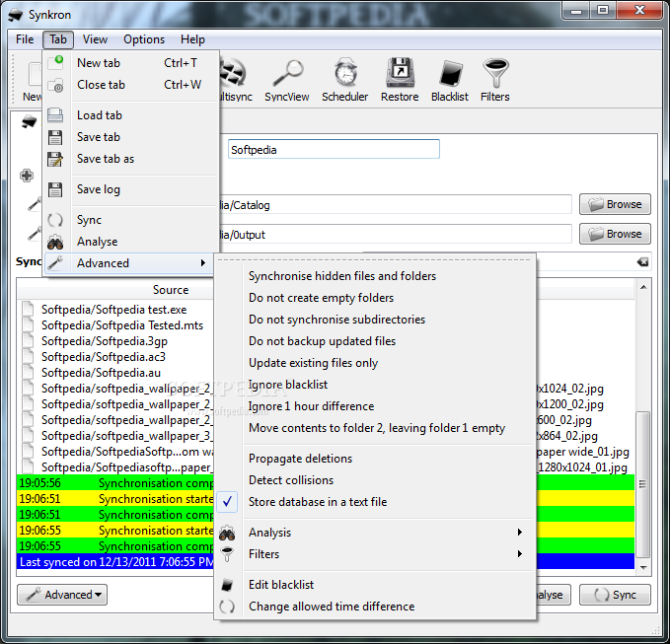The image size is (670, 644).
Task: Select row Softpedia/Softpedia.3gp
Action: coord(115,341)
